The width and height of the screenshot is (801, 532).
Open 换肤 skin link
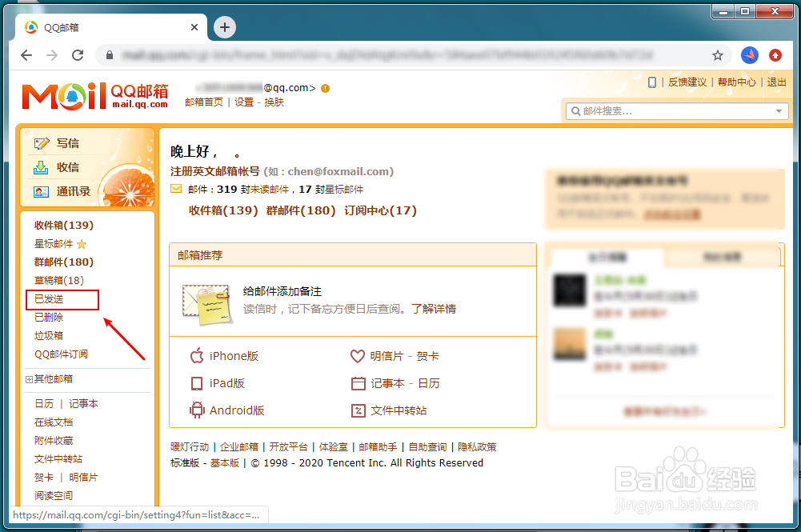[x=274, y=102]
